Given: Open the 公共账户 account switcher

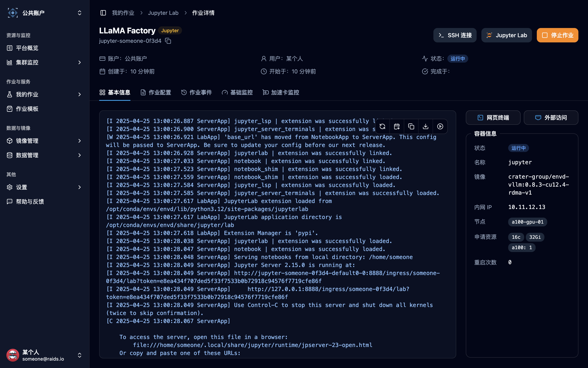Looking at the screenshot, I should (x=44, y=13).
